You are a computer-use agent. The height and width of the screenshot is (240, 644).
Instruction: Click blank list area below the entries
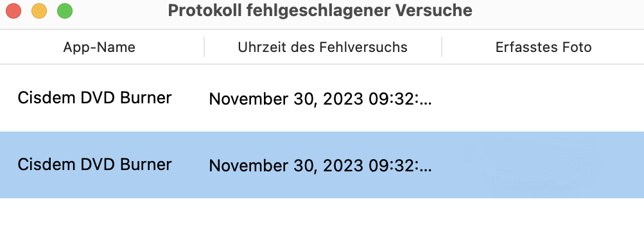tap(322, 219)
